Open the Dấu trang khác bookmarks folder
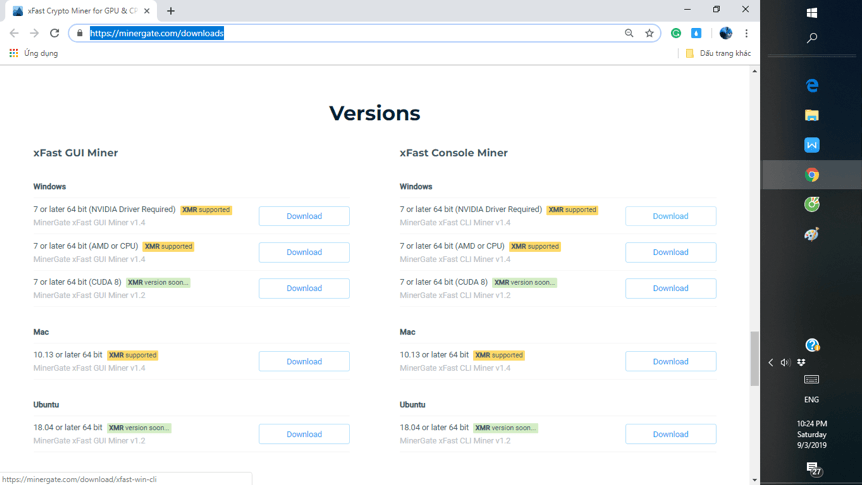The image size is (862, 485). tap(717, 53)
